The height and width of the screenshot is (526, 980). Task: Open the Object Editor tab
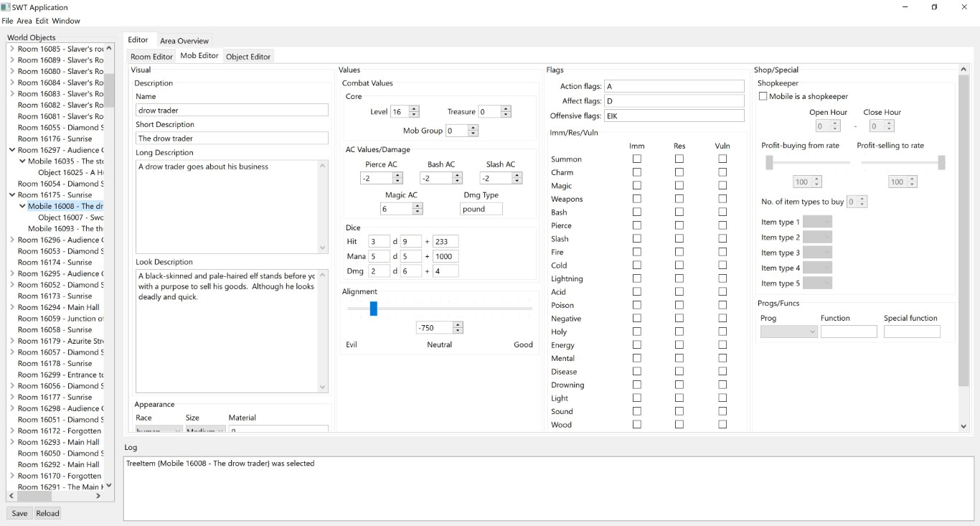248,56
